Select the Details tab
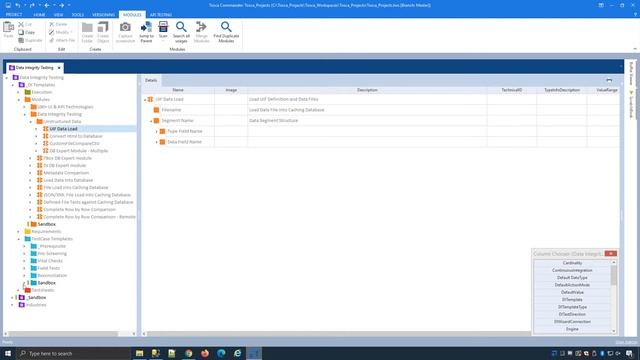The width and height of the screenshot is (640, 360). coord(151,80)
